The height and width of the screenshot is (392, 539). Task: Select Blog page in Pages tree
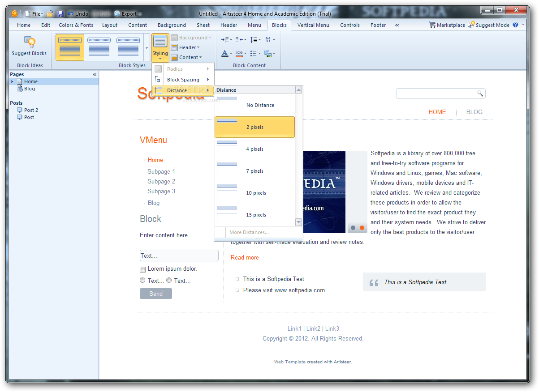pos(30,89)
